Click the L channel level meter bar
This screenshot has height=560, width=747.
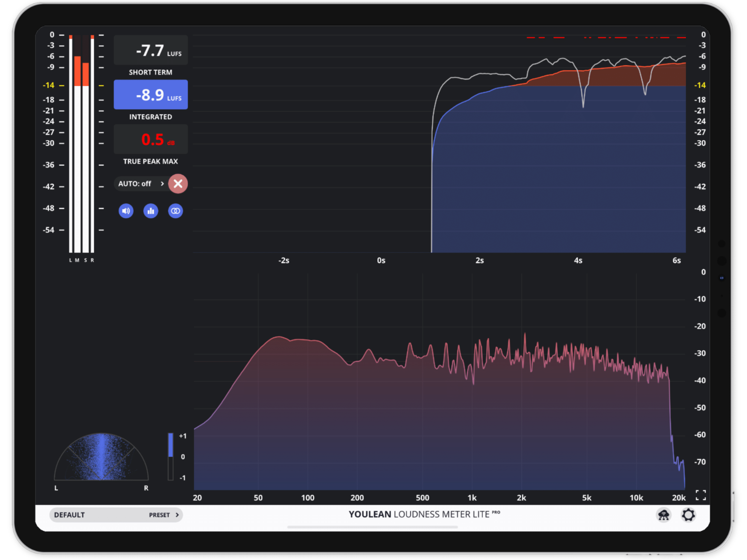click(x=71, y=144)
